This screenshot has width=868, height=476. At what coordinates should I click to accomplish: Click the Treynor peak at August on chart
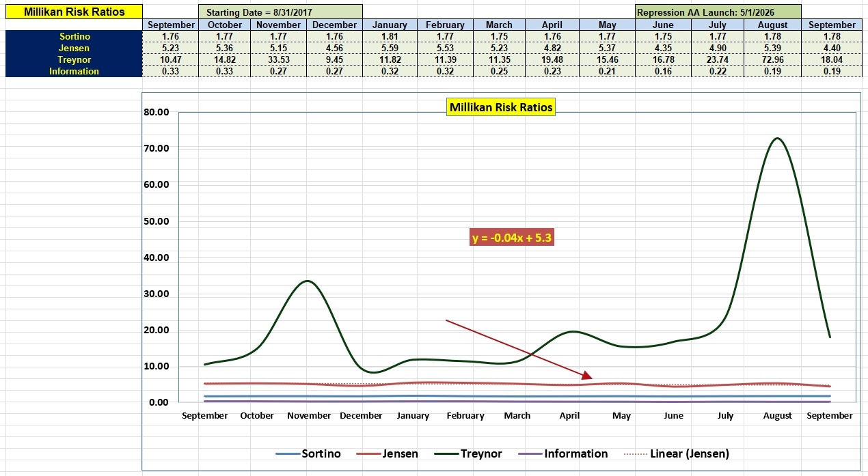[777, 139]
